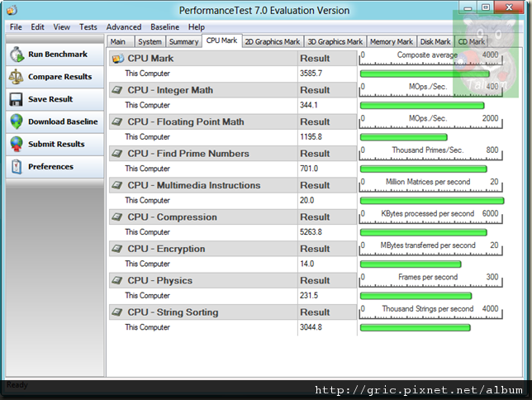Select the CPU Mark result value 3585.7
The height and width of the screenshot is (400, 532).
[x=311, y=74]
